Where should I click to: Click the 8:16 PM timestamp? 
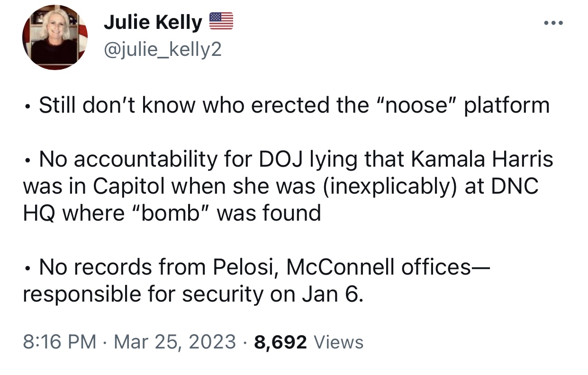60,341
